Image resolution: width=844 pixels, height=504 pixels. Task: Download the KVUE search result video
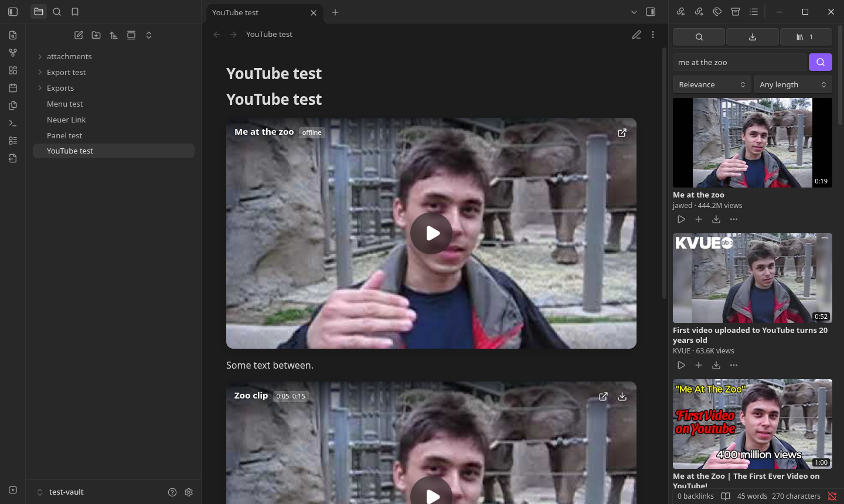pyautogui.click(x=716, y=365)
